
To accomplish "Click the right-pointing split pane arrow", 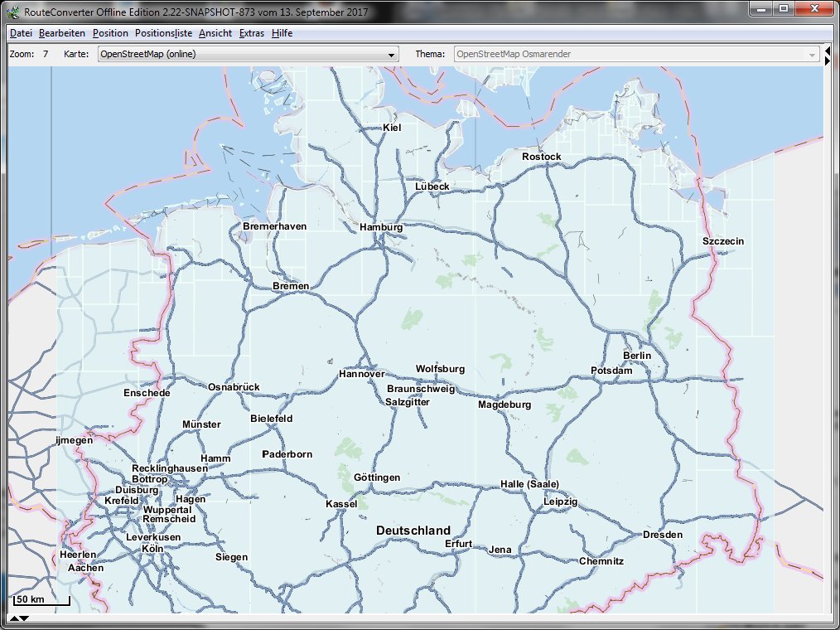I will coord(828,60).
